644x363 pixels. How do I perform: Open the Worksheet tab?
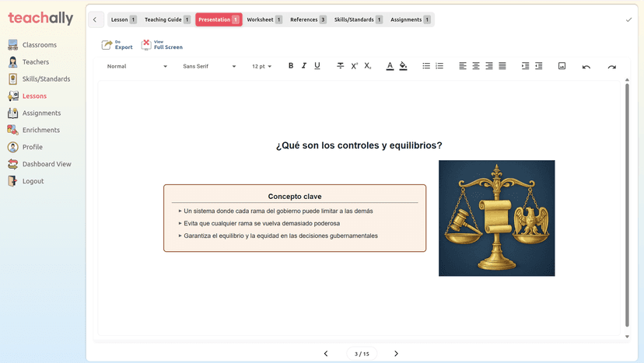[264, 19]
